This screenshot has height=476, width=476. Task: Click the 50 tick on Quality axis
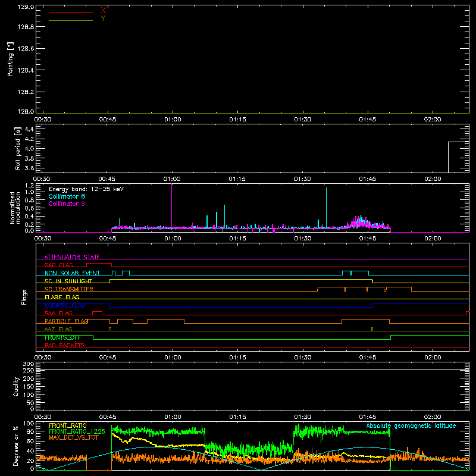[x=30, y=403]
